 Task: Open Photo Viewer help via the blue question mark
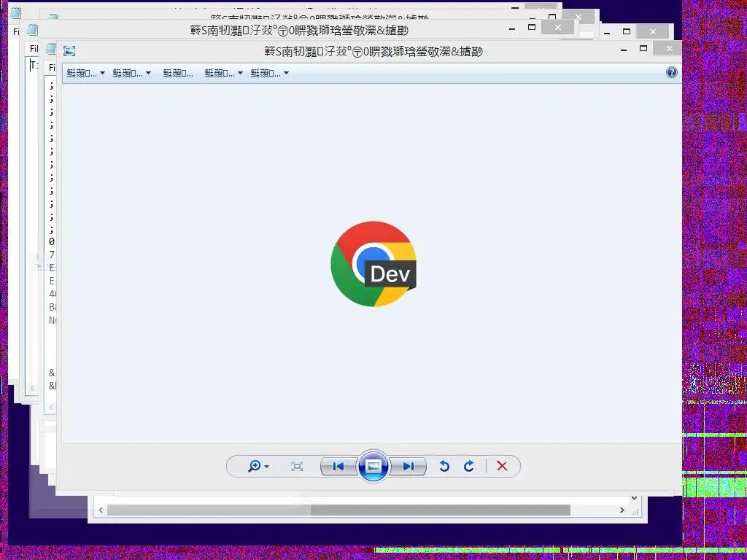(x=671, y=72)
